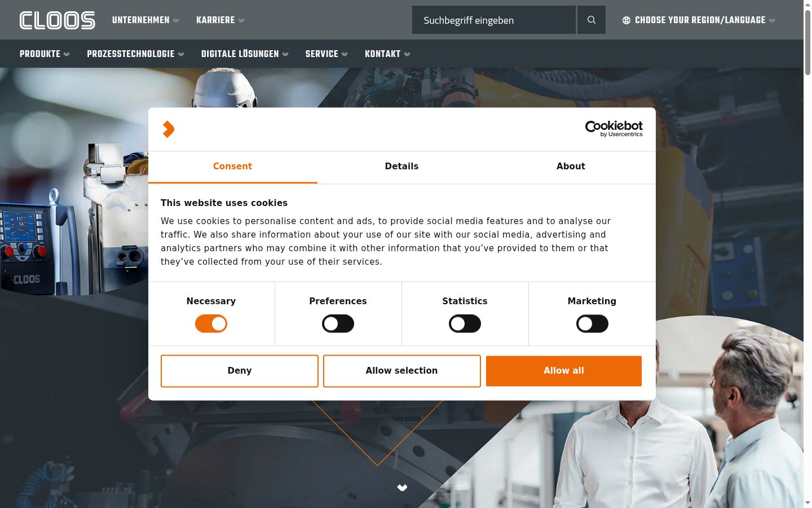Expand the Unternehmen dropdown menu
This screenshot has height=508, width=812.
pos(145,20)
